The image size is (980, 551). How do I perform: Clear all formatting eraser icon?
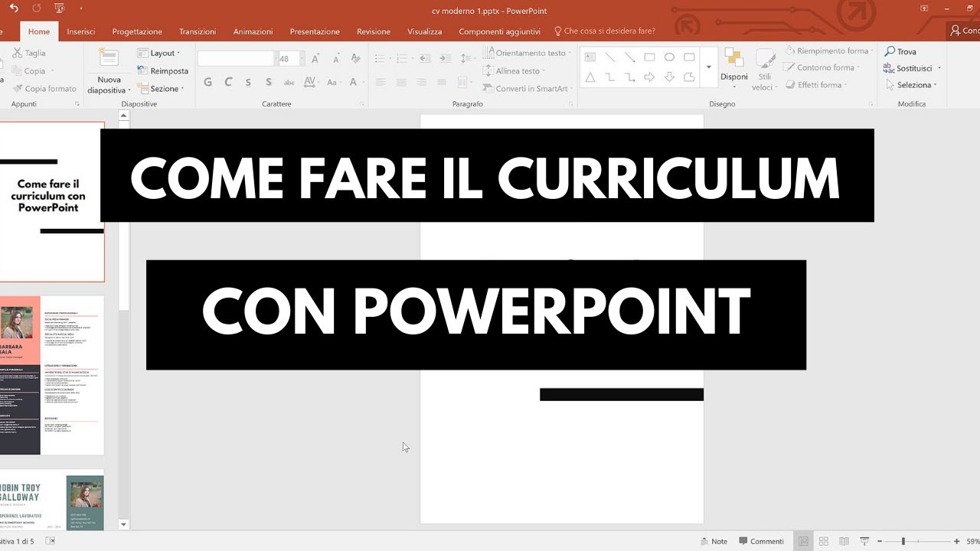click(x=355, y=58)
